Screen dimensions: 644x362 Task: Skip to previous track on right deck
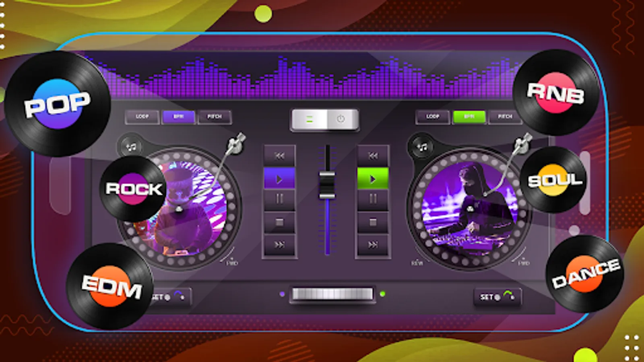tap(373, 156)
